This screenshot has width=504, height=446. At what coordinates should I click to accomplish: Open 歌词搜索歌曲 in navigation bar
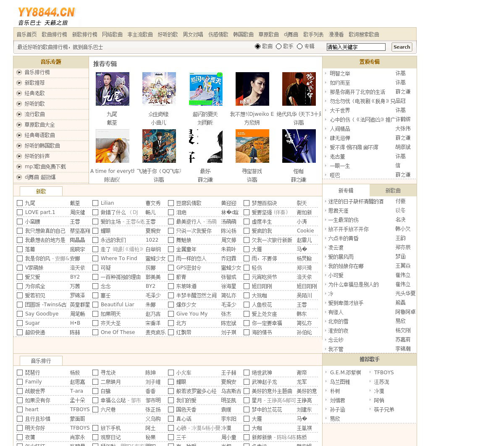point(364,34)
